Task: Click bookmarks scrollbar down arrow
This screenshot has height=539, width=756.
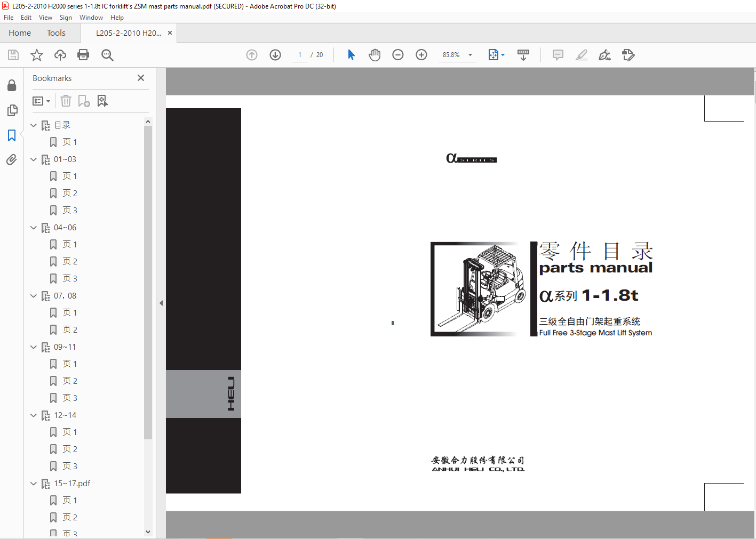Action: [x=148, y=532]
